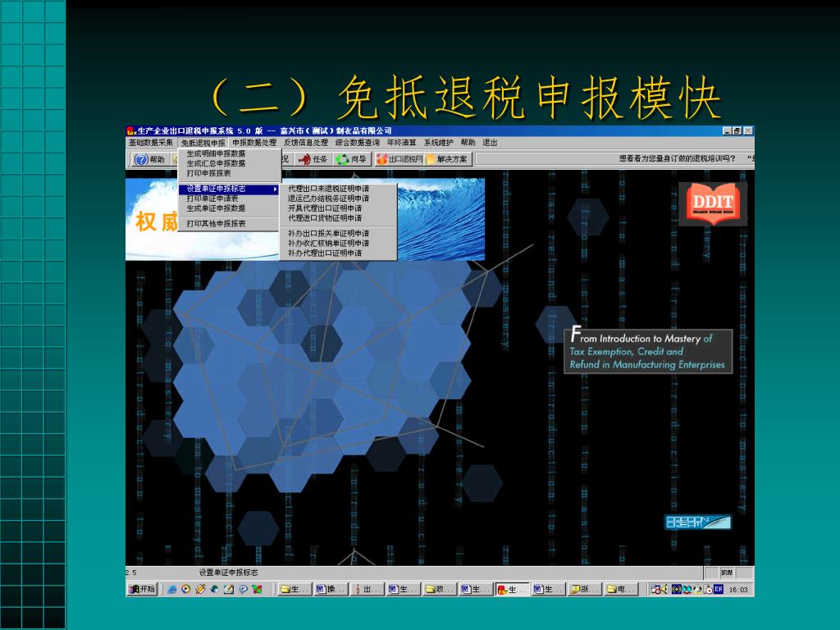Select 生成单证申报数据 menu entry
840x630 pixels.
[x=230, y=208]
